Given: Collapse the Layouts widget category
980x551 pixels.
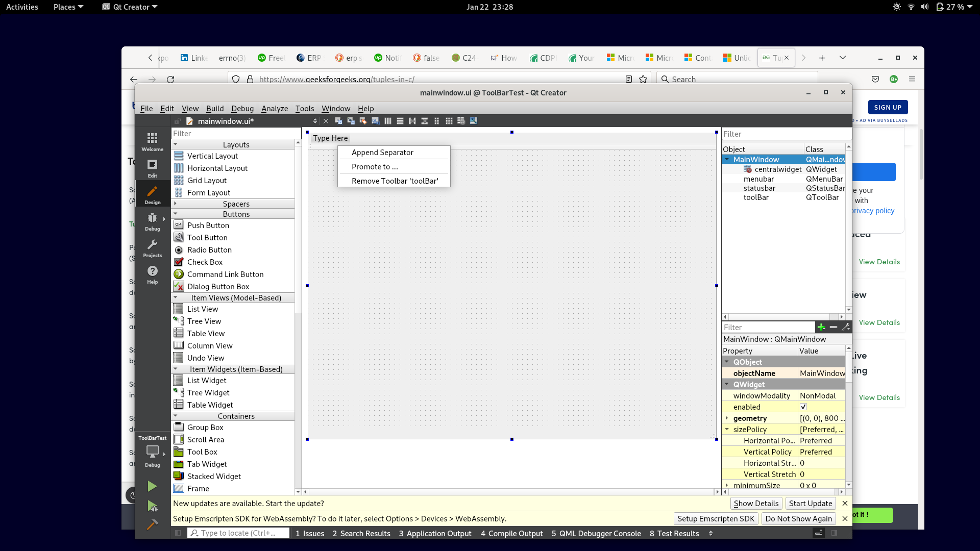Looking at the screenshot, I should tap(176, 144).
